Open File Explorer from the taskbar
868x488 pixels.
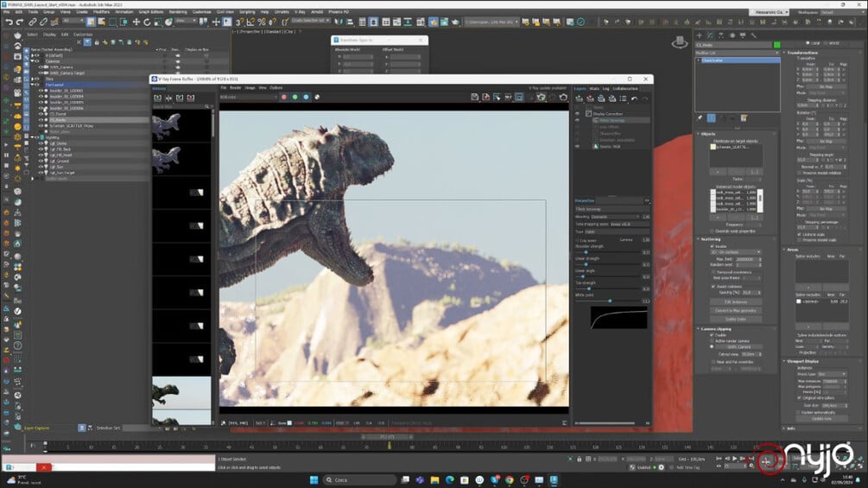click(x=434, y=479)
